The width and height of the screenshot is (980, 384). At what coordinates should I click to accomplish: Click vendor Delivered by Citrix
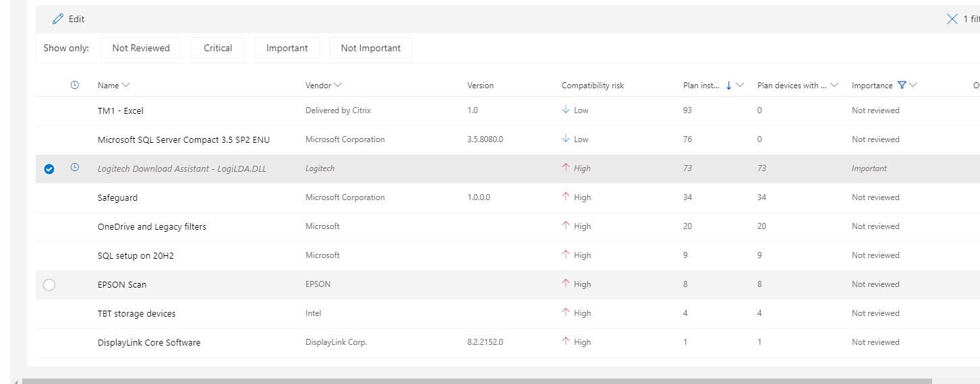pyautogui.click(x=338, y=110)
